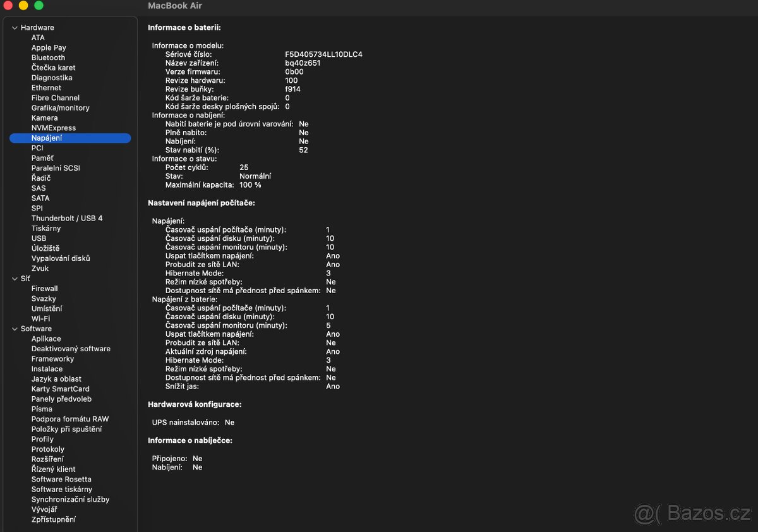Select Diagnostika in the sidebar
This screenshot has height=532, width=758.
(x=52, y=78)
